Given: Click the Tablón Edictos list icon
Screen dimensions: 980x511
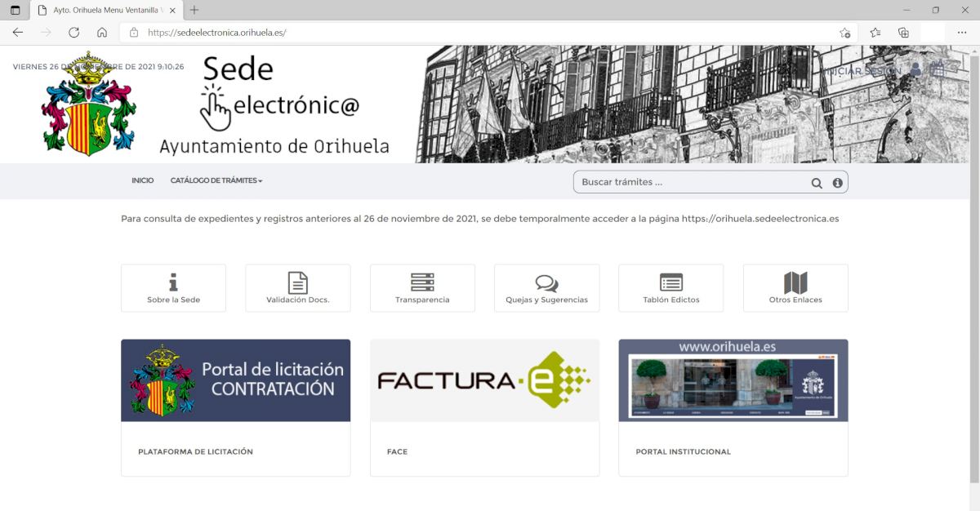Looking at the screenshot, I should pos(671,282).
